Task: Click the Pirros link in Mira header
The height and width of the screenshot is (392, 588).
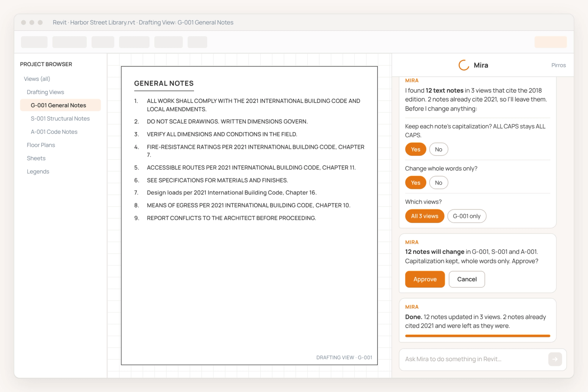Action: [x=558, y=65]
